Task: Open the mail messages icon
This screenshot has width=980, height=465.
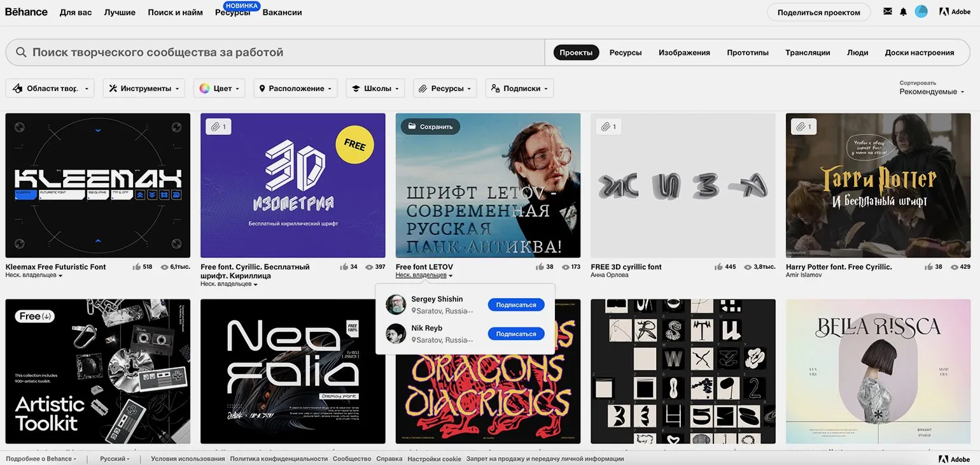Action: tap(888, 11)
